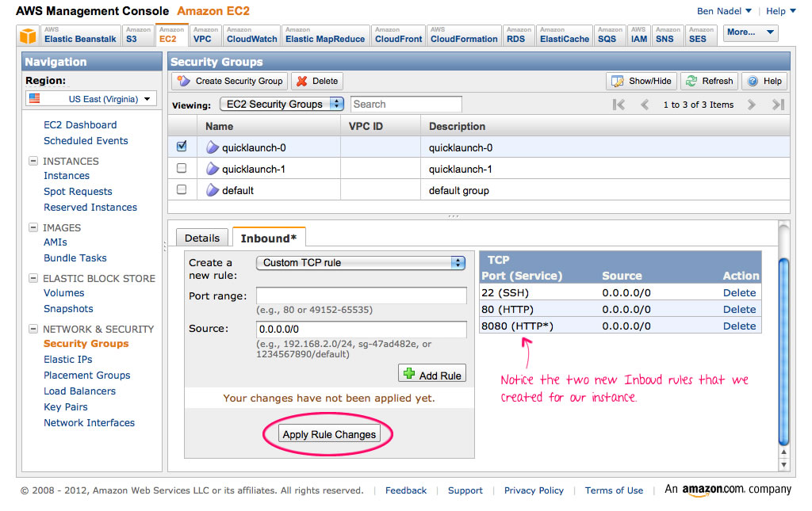Collapse the ELASTIC BLOCK STORE section
This screenshot has height=511, width=812.
(x=33, y=278)
